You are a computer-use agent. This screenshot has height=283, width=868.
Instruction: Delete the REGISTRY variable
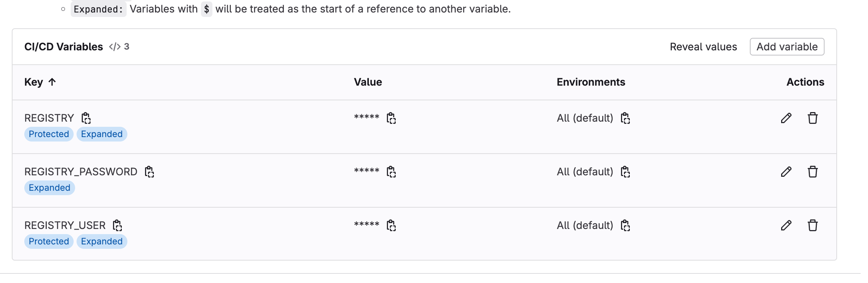click(x=813, y=118)
